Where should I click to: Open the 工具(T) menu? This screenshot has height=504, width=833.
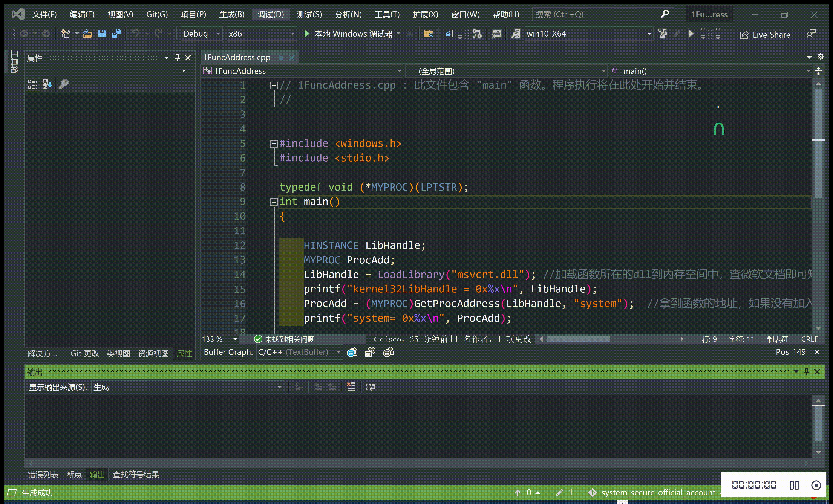point(387,14)
